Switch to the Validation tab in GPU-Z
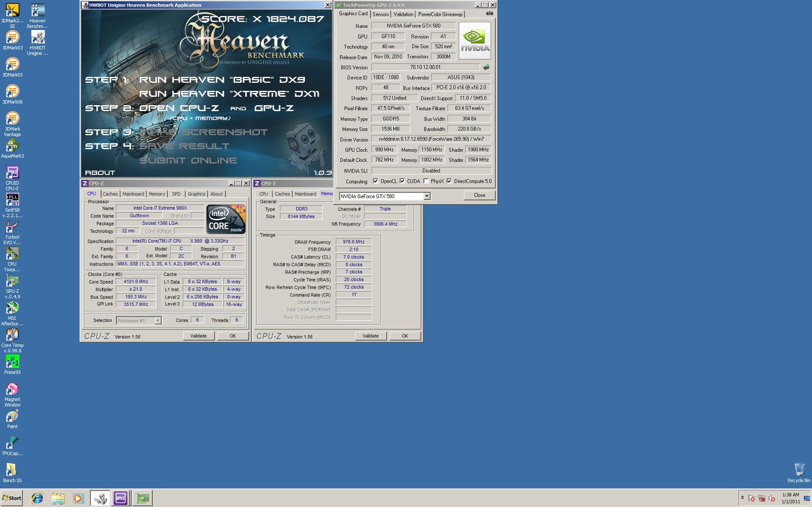812x507 pixels. point(403,14)
